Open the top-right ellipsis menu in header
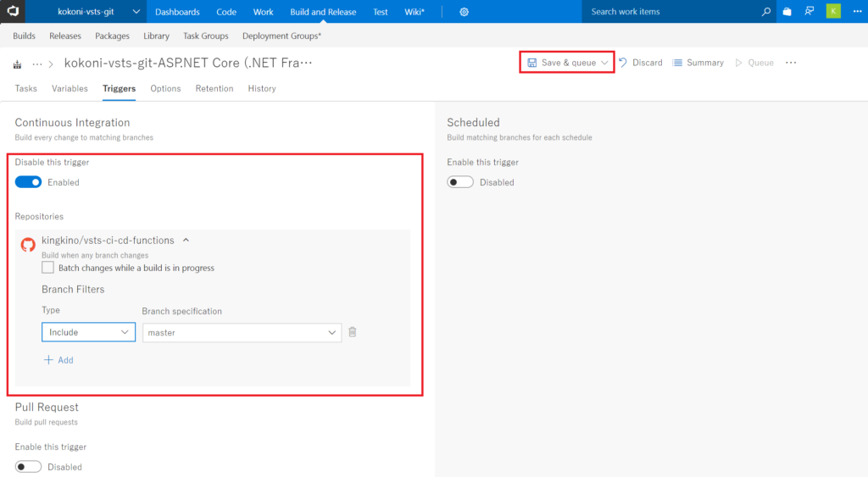This screenshot has width=868, height=477. coord(791,63)
